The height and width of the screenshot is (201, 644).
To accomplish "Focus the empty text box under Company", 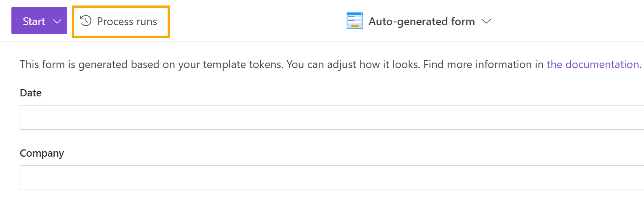I will click(x=332, y=178).
